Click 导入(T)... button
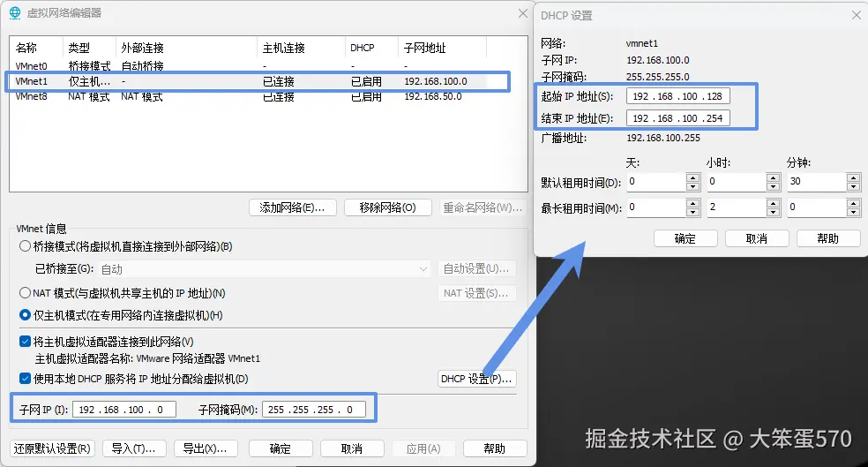 tap(133, 448)
